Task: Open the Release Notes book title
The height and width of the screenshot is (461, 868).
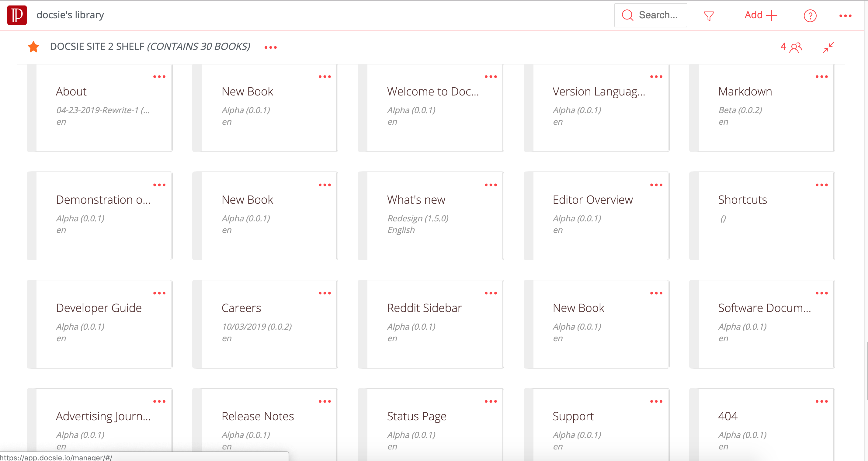Action: 258,416
